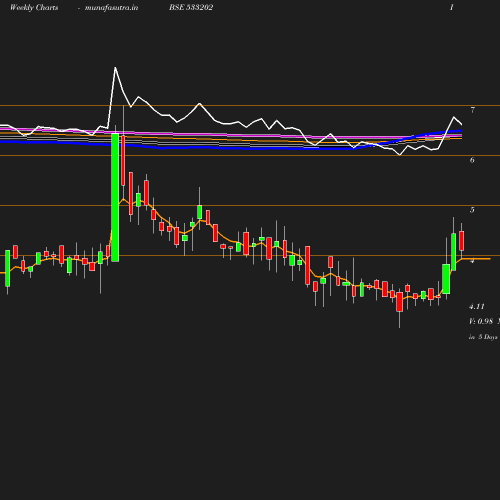
Task: Click the tallest green candlestick
Action: [115, 197]
